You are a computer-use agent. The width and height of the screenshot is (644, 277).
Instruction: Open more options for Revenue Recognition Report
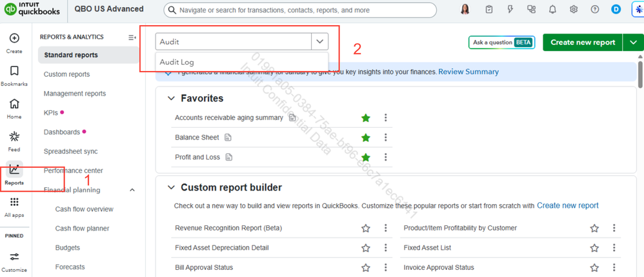coord(385,228)
